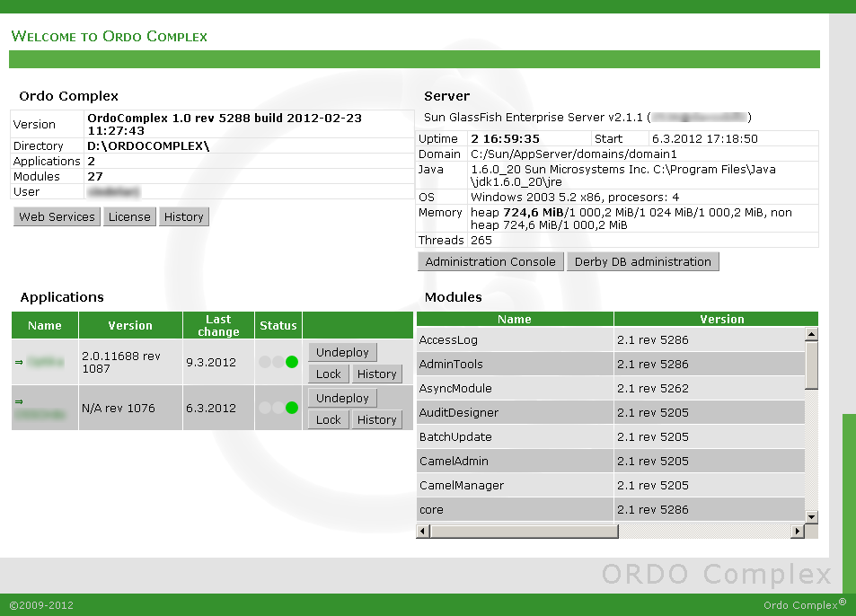Click the ©2009-2012 footer text
Viewport: 856px width, 616px height.
41,605
